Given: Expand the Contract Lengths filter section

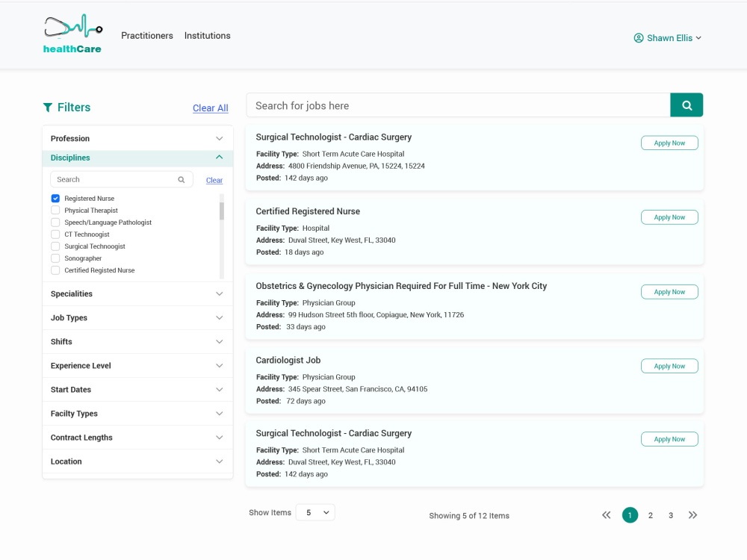Looking at the screenshot, I should tap(137, 438).
